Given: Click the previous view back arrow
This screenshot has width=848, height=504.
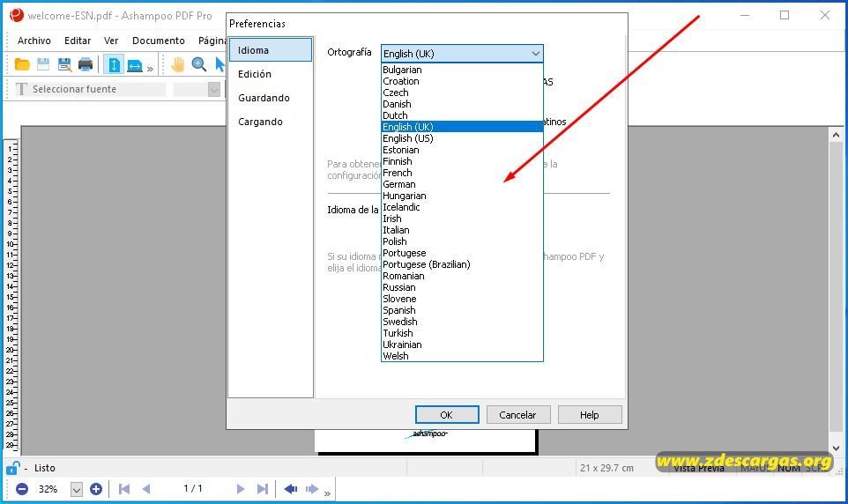Looking at the screenshot, I should 290,489.
